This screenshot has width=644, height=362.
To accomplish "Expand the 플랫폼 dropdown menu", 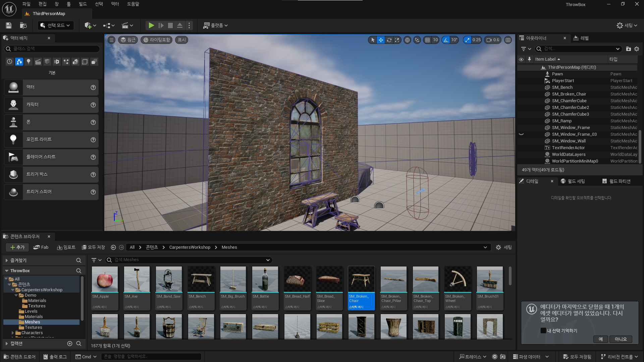I will click(215, 25).
